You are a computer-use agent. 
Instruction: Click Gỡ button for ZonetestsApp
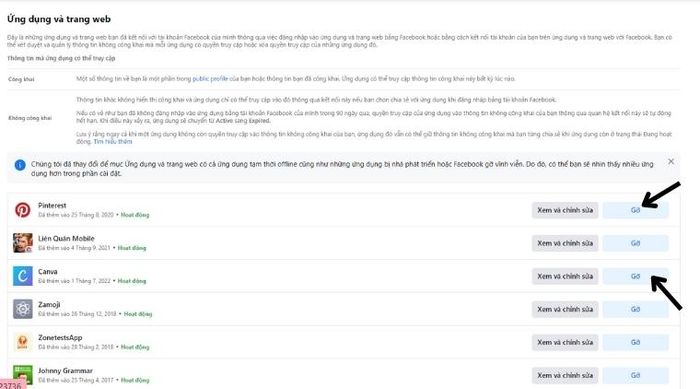point(635,342)
